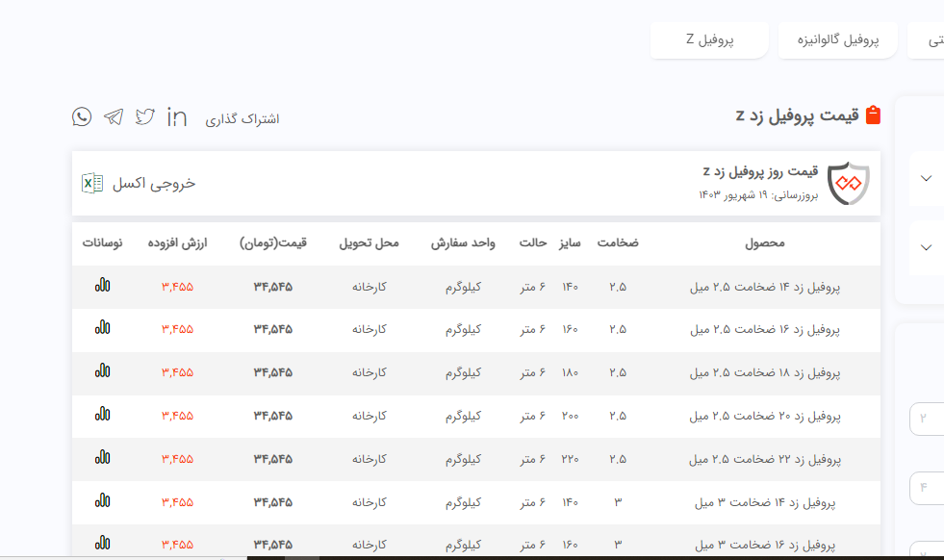The image size is (944, 560).
Task: Select the پروفیل Z tab
Action: click(x=709, y=39)
